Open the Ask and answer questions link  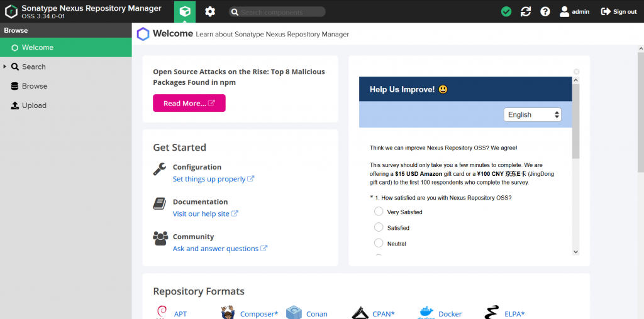219,249
